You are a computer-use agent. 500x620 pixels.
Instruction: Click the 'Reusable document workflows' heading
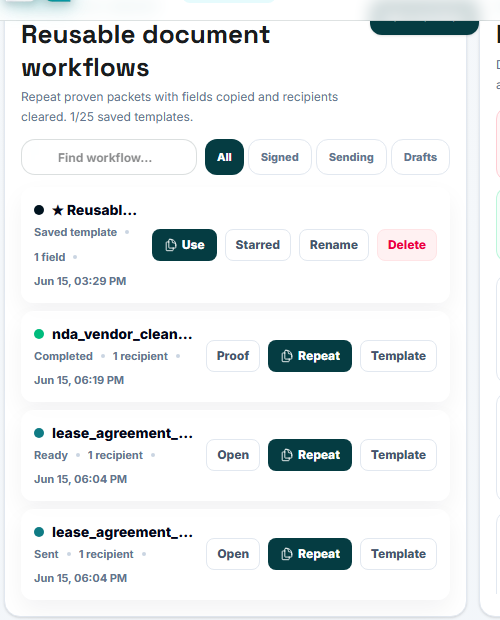145,51
